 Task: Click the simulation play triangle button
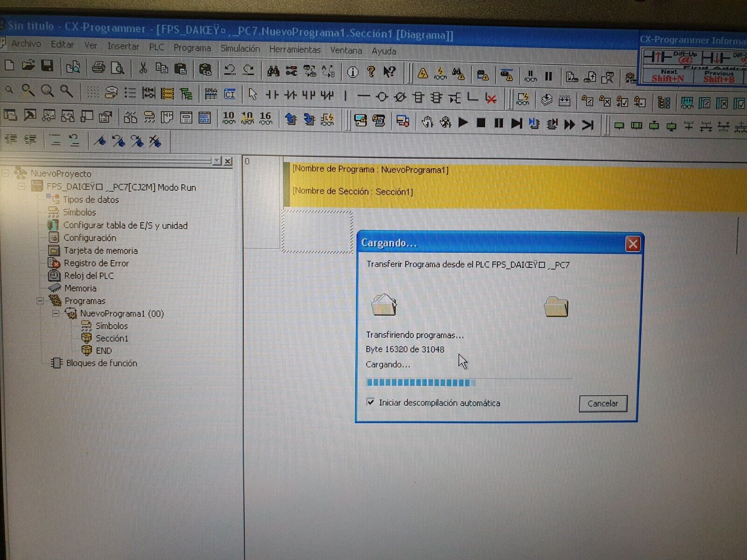[463, 123]
